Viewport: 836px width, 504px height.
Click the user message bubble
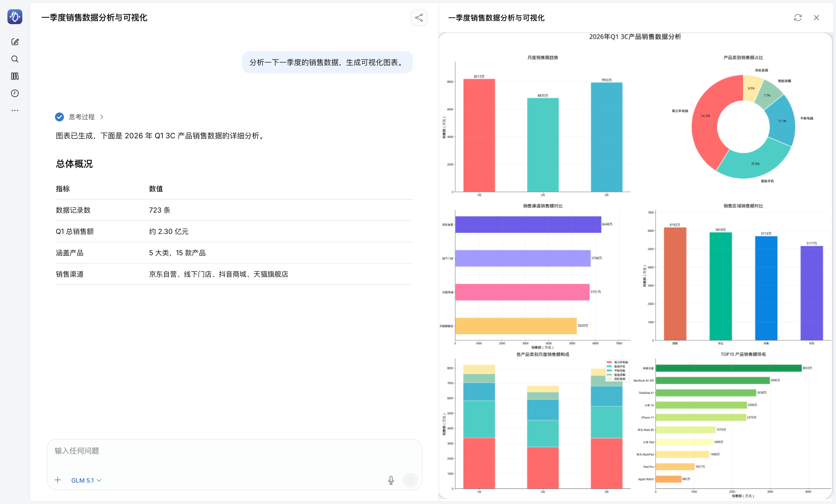[x=327, y=62]
